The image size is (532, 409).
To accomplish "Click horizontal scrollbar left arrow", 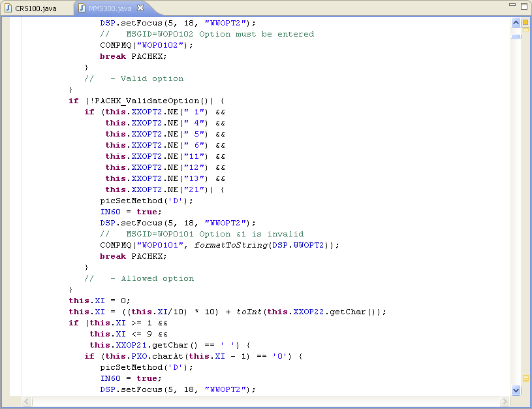I will point(27,401).
